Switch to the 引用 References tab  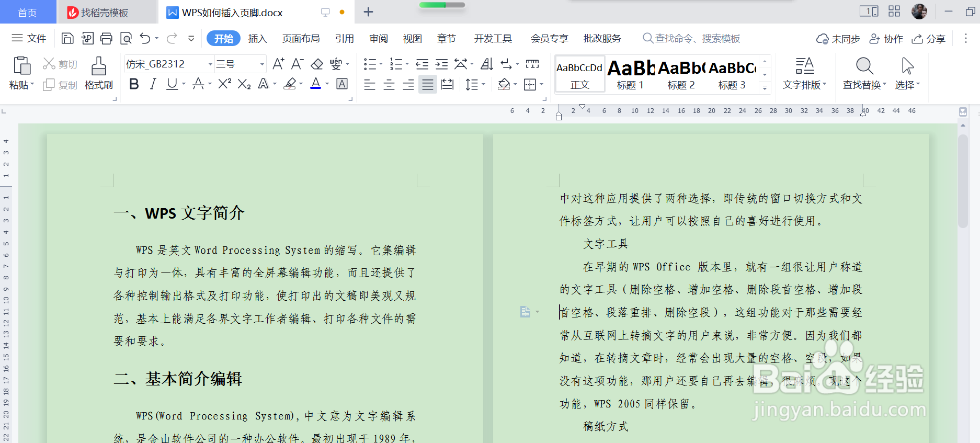click(x=344, y=39)
